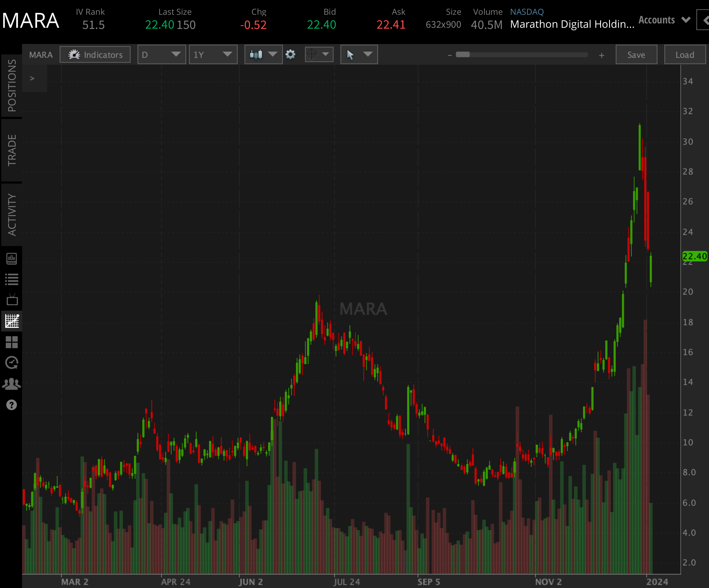Expand the chart legend with the arrow
709x588 pixels.
[32, 78]
